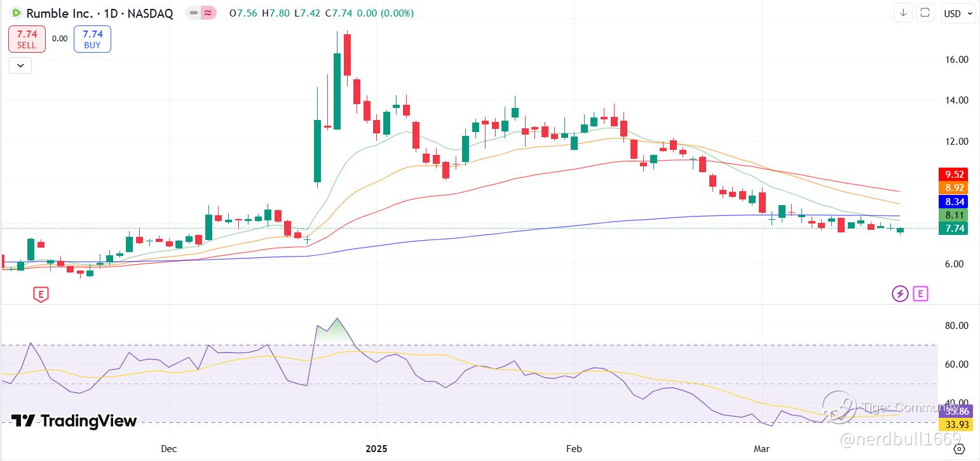Click the 12.00 price axis label

click(x=956, y=141)
